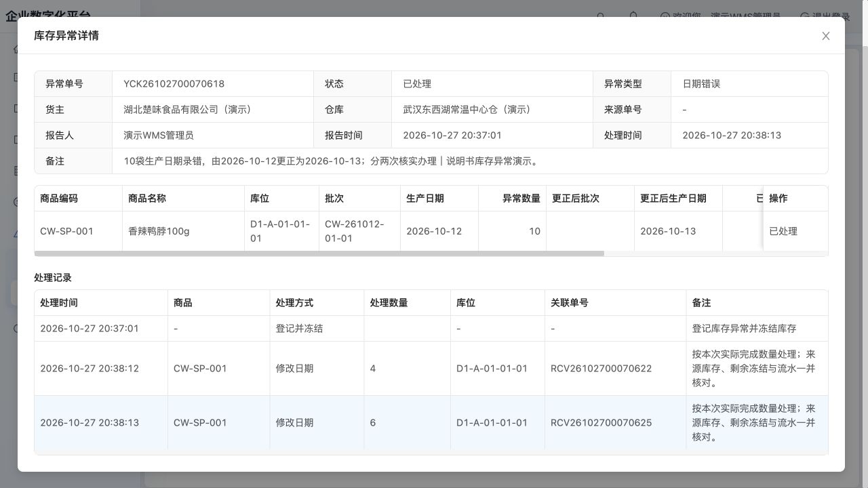Click the note 登记库存异常并冻结库存
This screenshot has width=868, height=488.
click(x=744, y=329)
